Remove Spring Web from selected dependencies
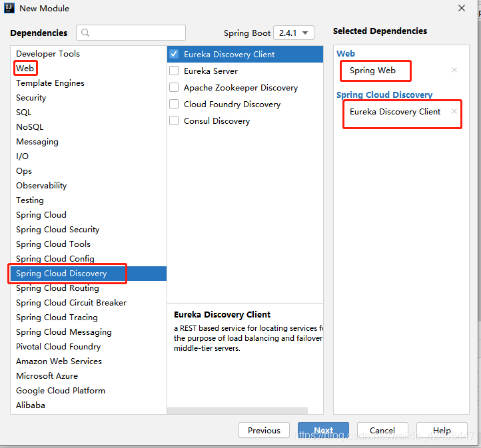The width and height of the screenshot is (481, 448). click(x=454, y=70)
